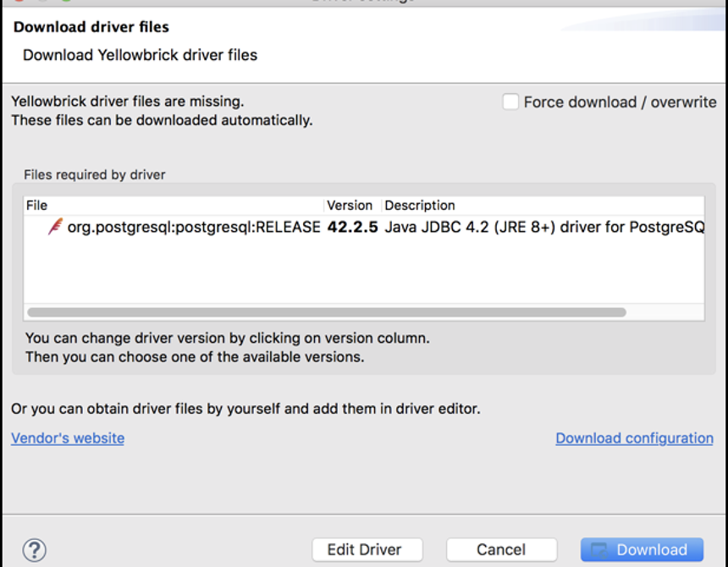Open the Download configuration link

point(634,438)
